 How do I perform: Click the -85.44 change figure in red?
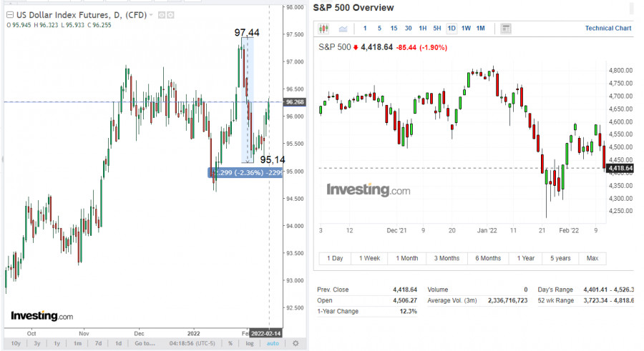406,48
